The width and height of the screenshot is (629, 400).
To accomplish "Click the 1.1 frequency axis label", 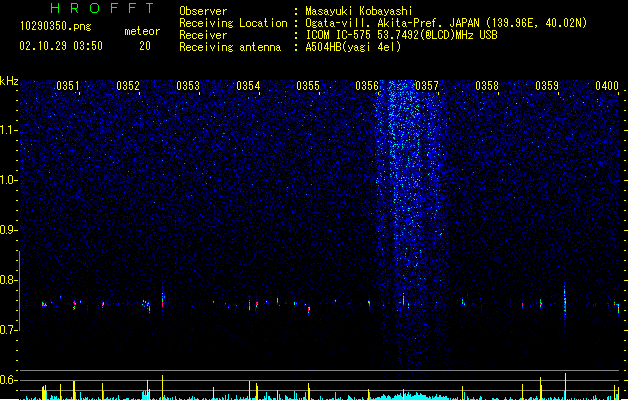I will [x=8, y=130].
